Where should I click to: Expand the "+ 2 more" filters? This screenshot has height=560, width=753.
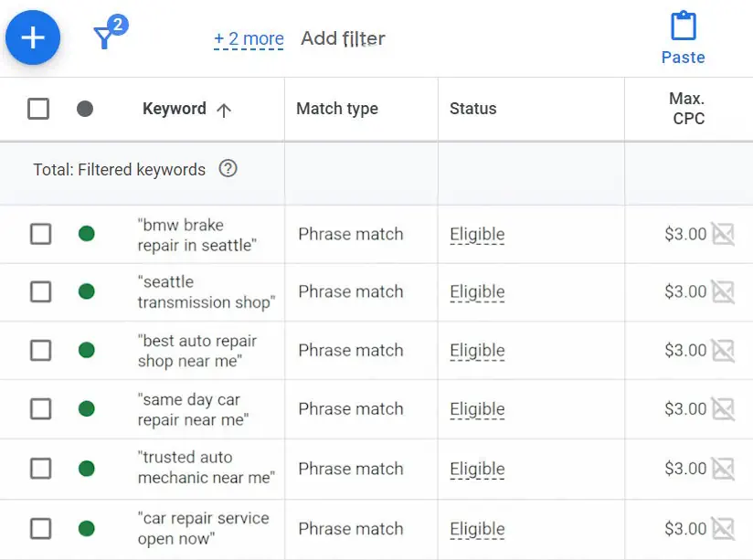point(249,38)
